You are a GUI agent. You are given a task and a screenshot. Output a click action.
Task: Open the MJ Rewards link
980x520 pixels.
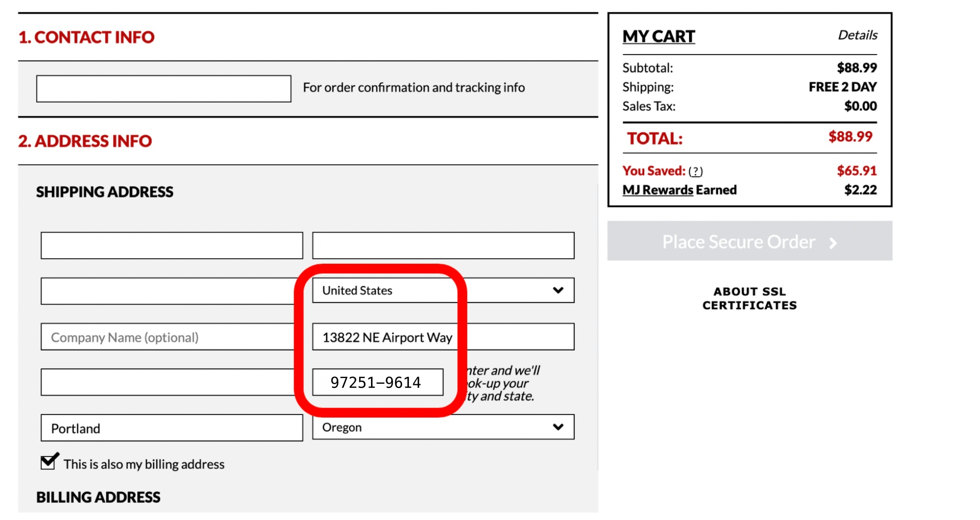657,190
